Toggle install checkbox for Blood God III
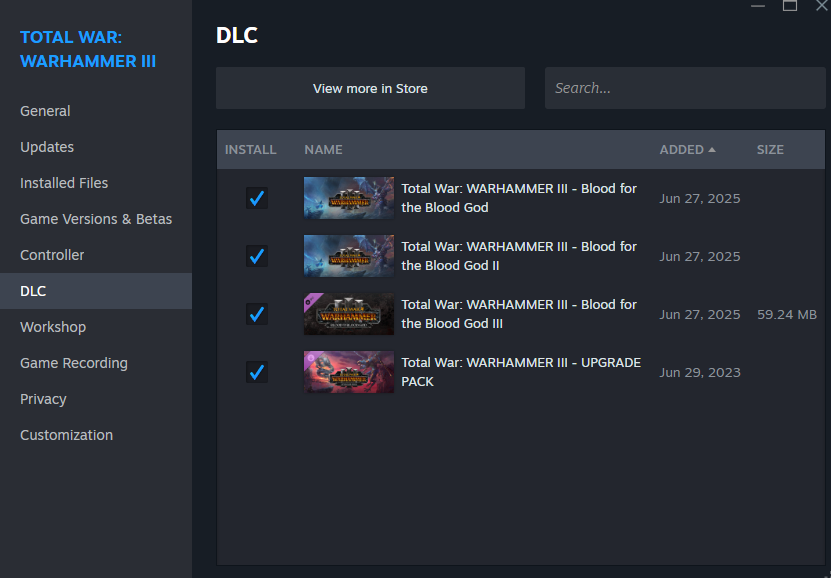This screenshot has height=578, width=831. 257,314
